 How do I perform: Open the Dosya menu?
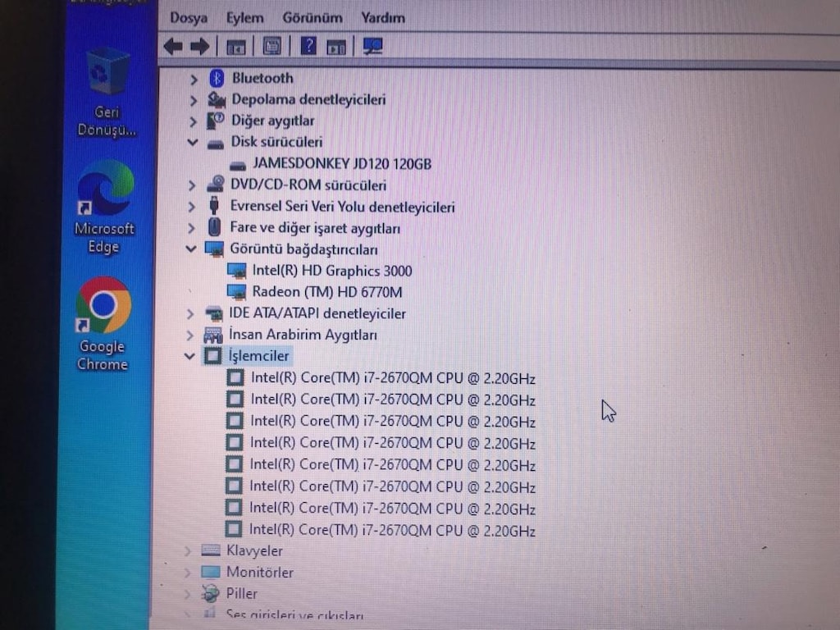point(188,18)
